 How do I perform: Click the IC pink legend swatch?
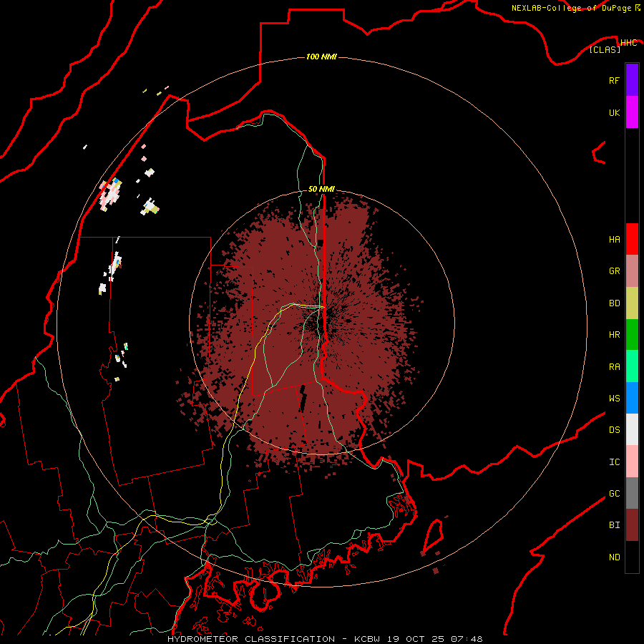point(632,462)
